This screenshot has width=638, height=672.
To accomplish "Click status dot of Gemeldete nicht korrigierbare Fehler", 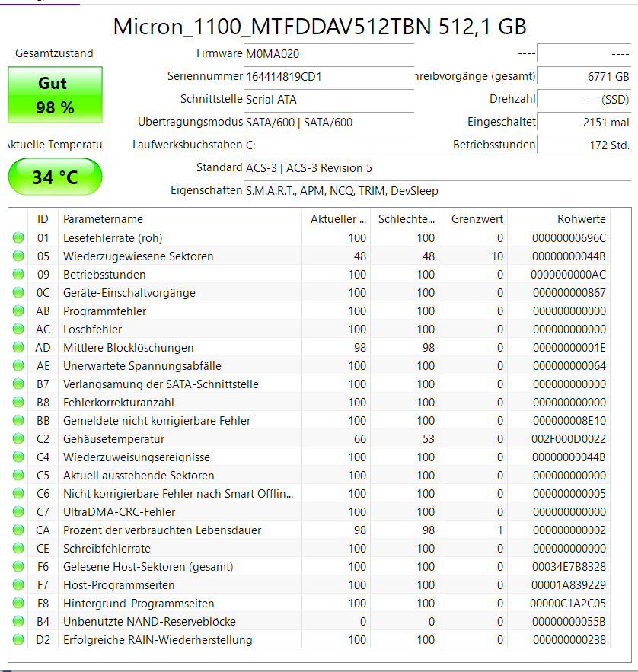I will click(18, 420).
